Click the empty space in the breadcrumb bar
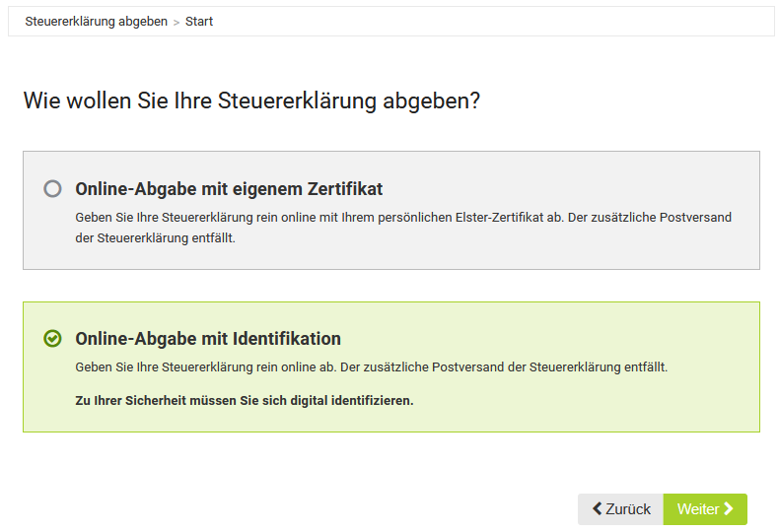 493,22
